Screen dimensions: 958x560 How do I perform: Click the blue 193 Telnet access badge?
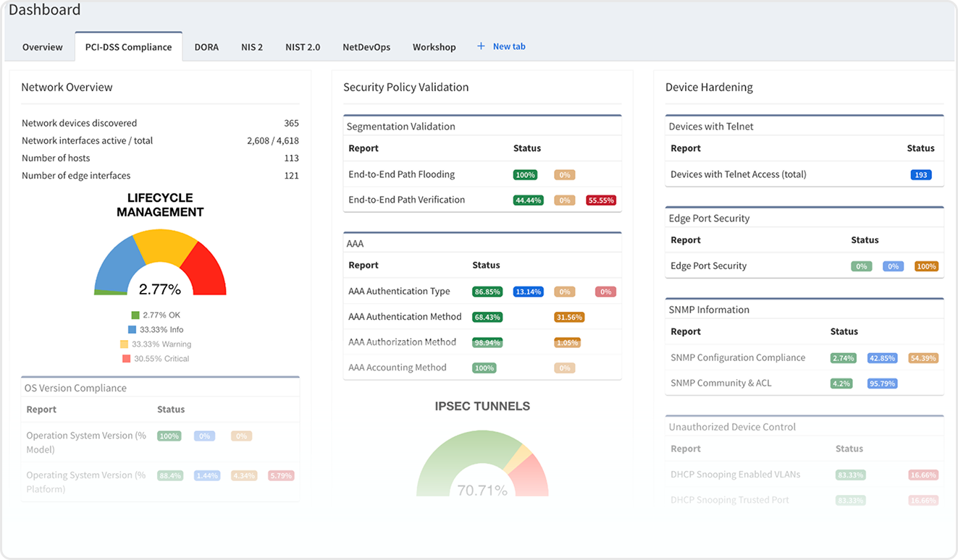[x=920, y=174]
